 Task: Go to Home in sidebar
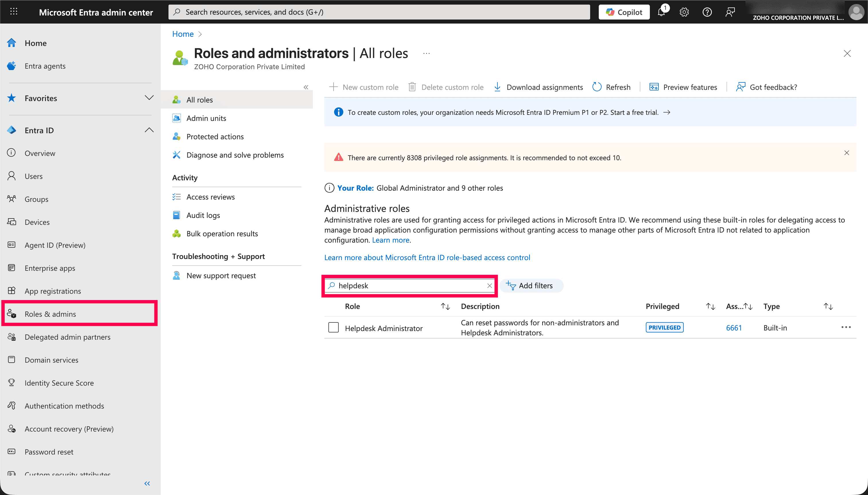pos(35,43)
